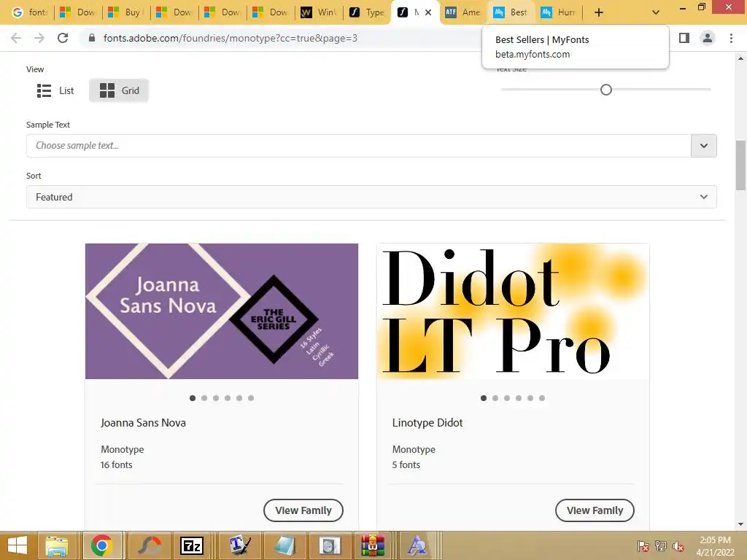Open the WinRAR taskbar icon
The width and height of the screenshot is (747, 560).
pos(373,545)
